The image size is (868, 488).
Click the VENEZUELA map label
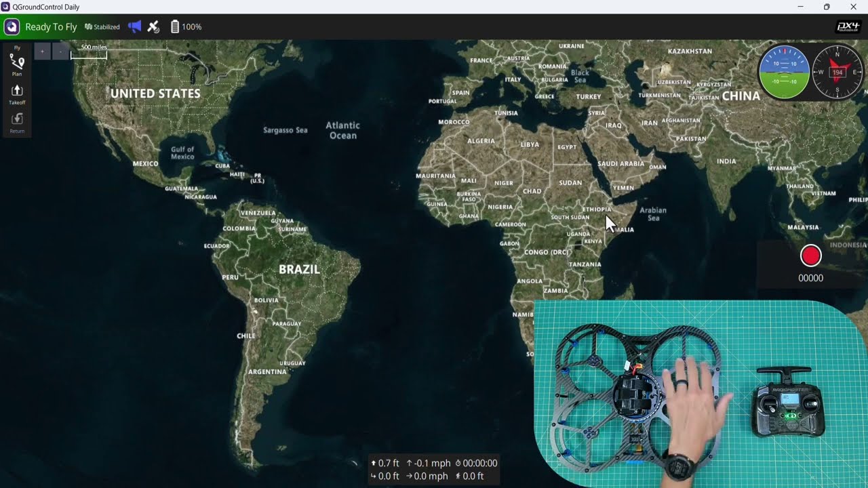click(258, 213)
